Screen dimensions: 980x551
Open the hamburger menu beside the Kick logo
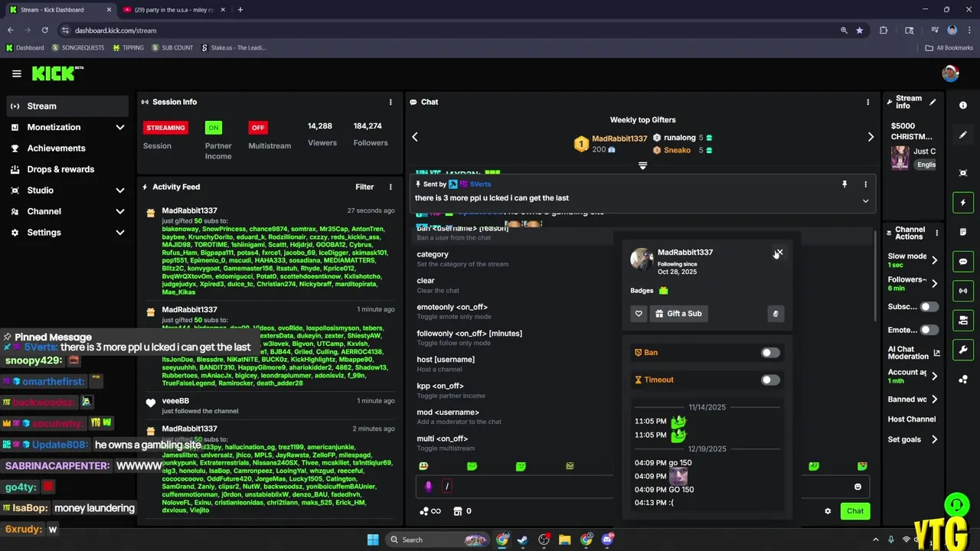click(16, 73)
